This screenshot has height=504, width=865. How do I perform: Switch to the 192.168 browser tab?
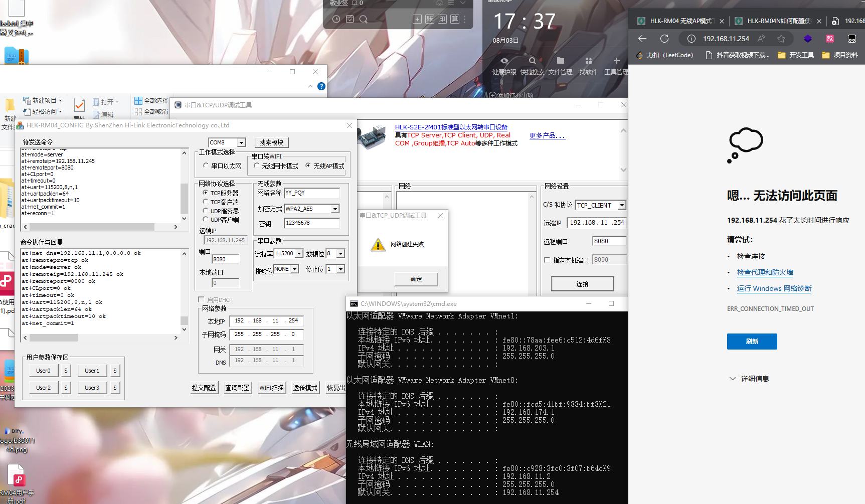pos(847,21)
